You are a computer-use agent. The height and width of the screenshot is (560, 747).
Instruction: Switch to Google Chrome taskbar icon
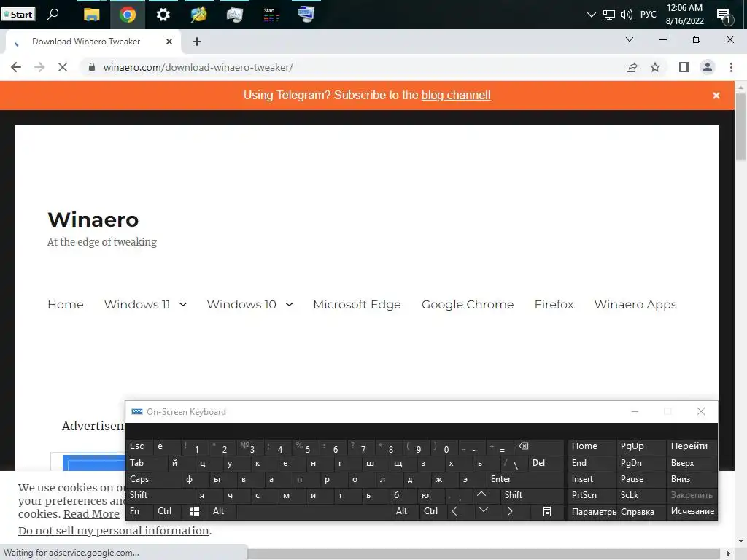click(x=127, y=15)
